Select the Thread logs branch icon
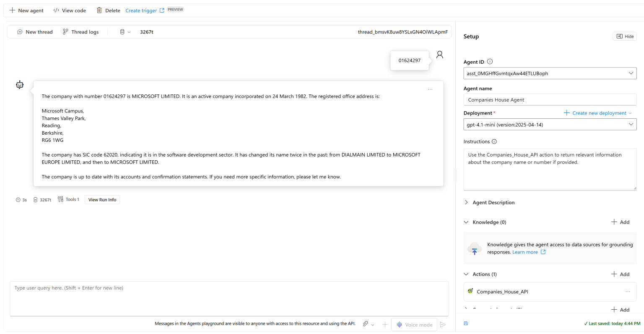644x334 pixels. pos(65,31)
